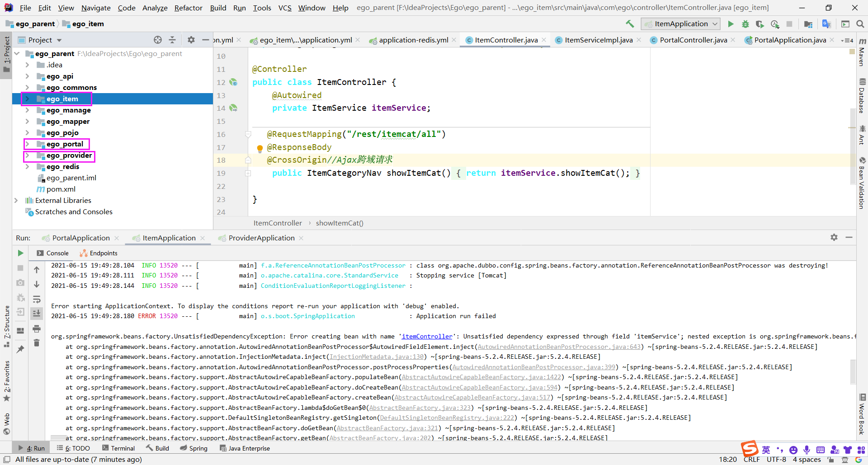Open Run panel settings gear

[834, 237]
